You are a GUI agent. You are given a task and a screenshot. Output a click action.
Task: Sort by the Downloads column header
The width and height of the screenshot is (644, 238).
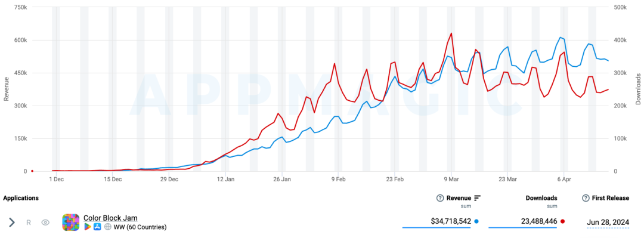[x=541, y=198]
